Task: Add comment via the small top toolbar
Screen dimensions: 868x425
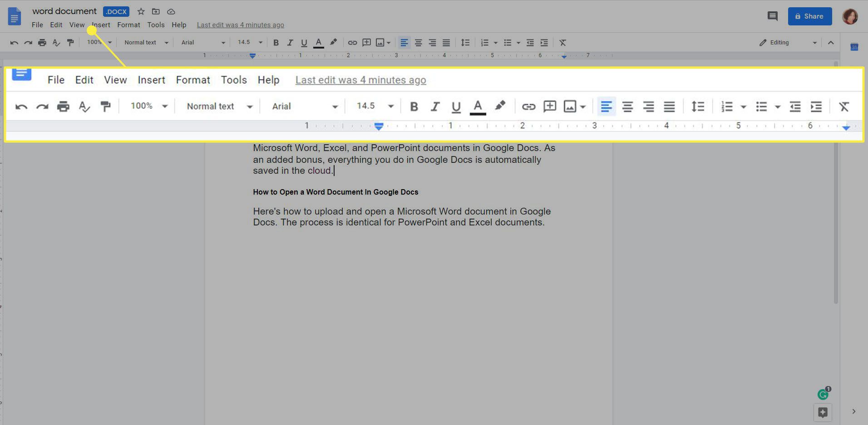Action: pyautogui.click(x=366, y=43)
